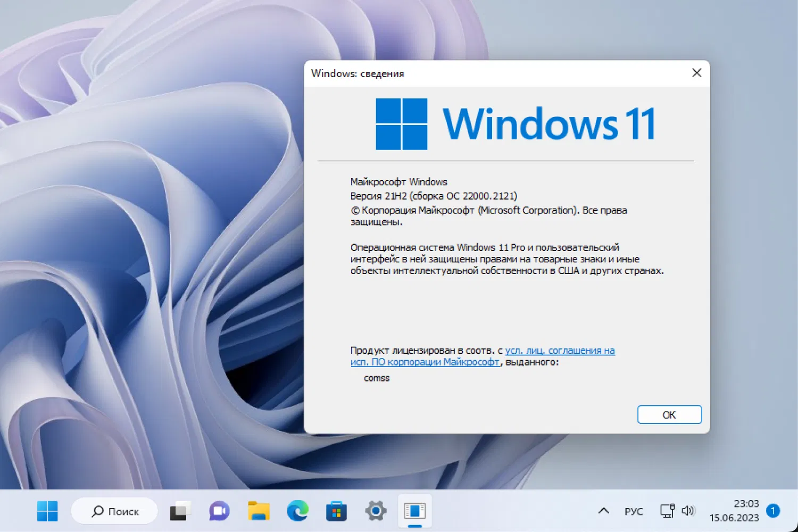Viewport: 798px width, 532px height.
Task: Open Task View
Action: (x=180, y=511)
